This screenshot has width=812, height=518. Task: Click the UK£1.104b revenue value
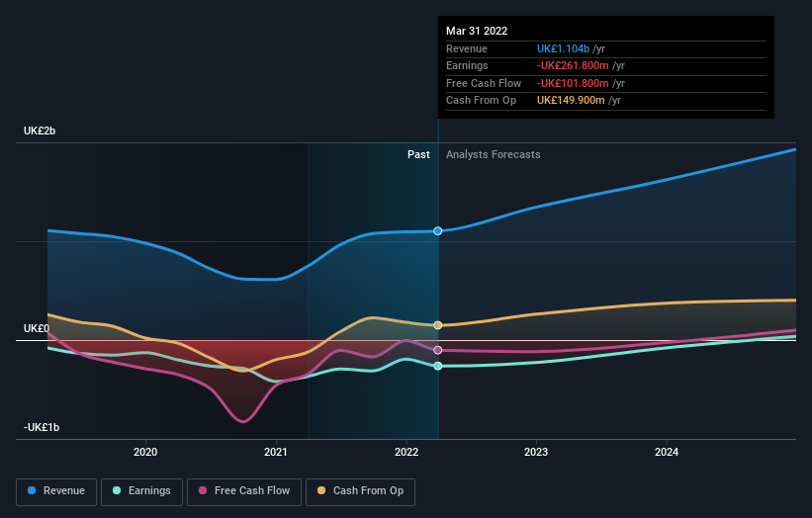(563, 48)
